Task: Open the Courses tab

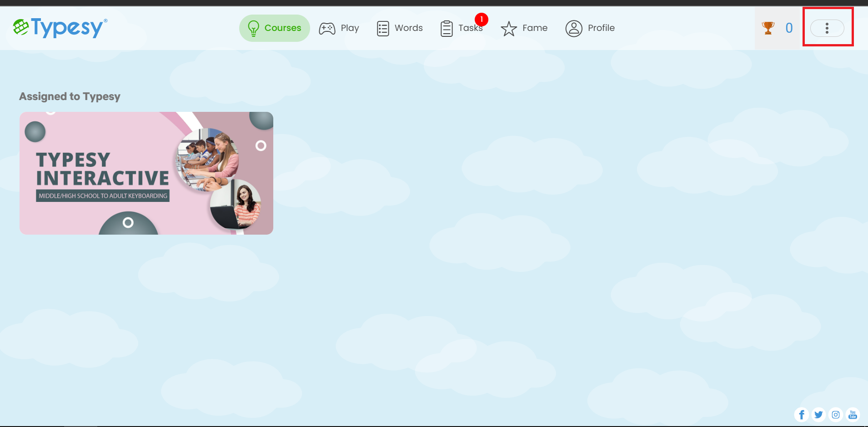Action: pos(275,28)
